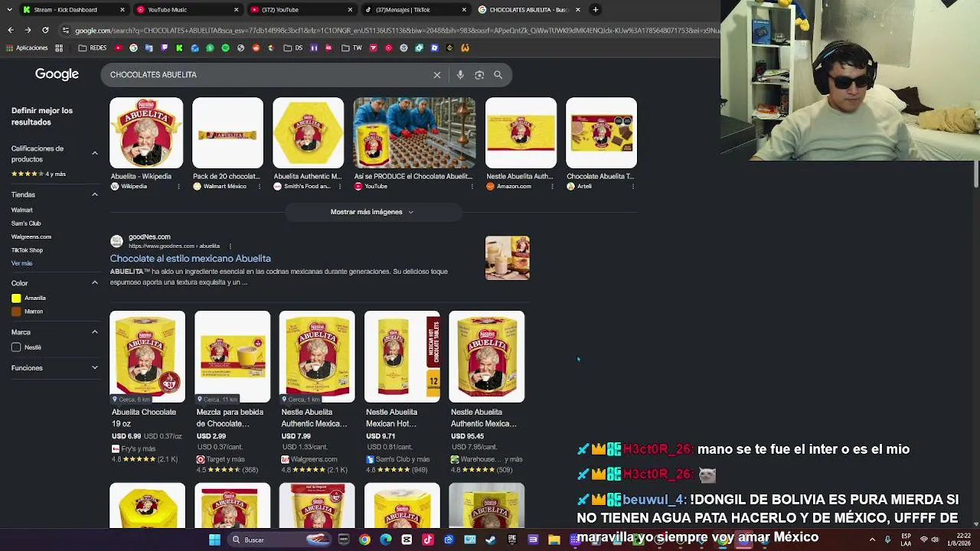This screenshot has width=980, height=551.
Task: Open the REDES bookmarks folder
Action: point(93,48)
